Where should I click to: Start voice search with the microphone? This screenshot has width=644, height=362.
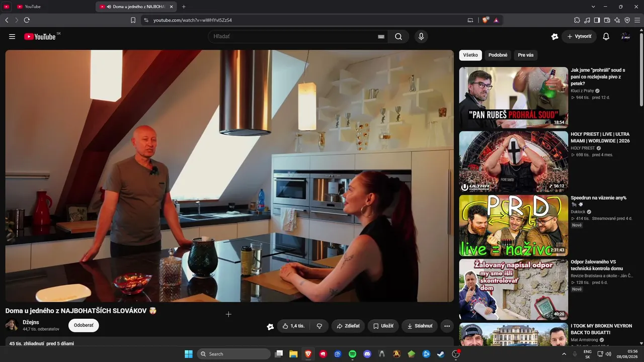(421, 36)
